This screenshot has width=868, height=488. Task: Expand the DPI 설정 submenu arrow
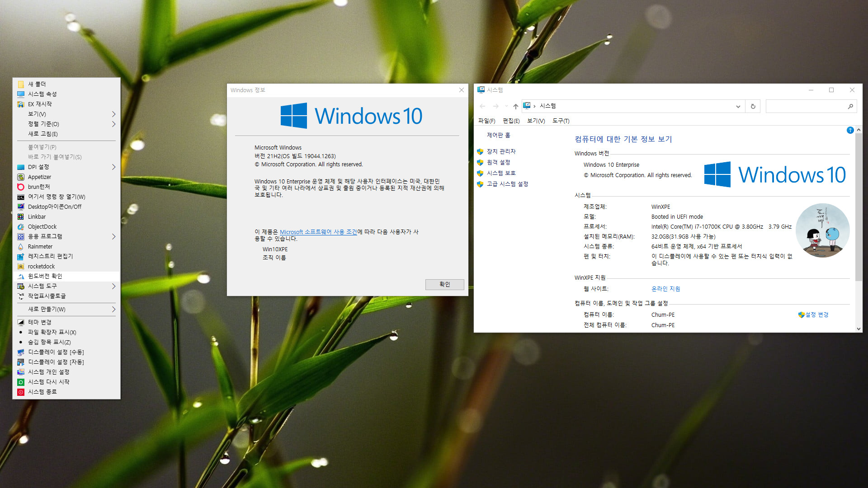[113, 167]
